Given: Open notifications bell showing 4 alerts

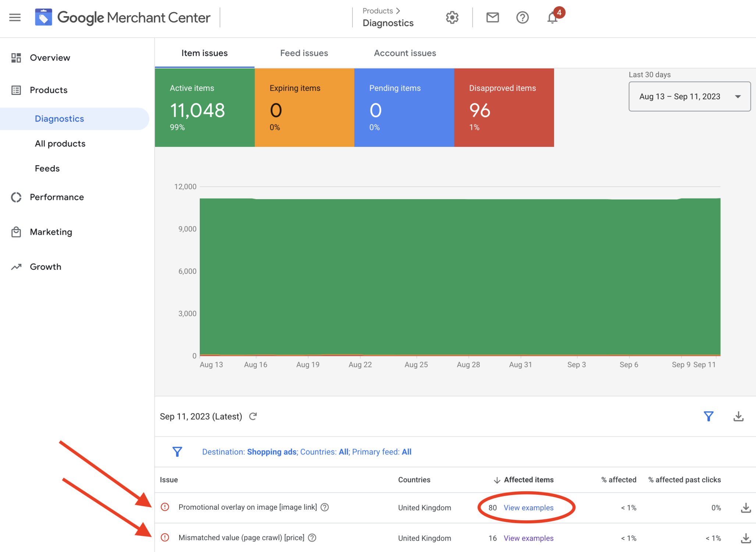Looking at the screenshot, I should (x=551, y=17).
